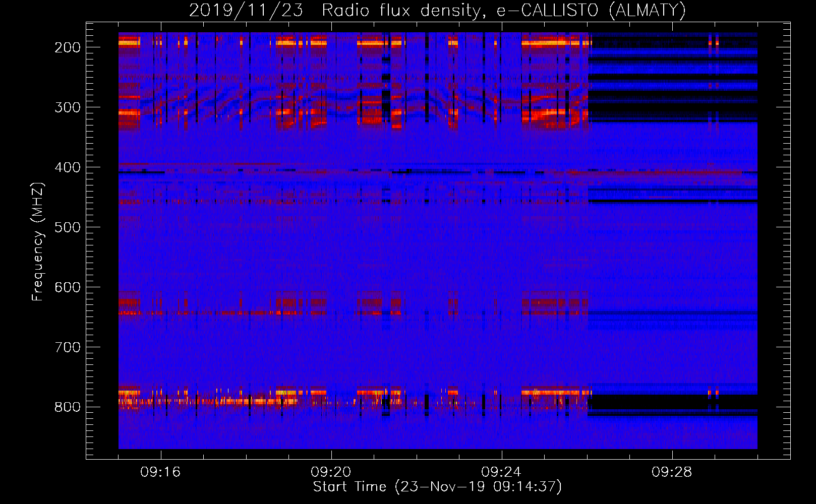The image size is (816, 504).
Task: Click the 09:28 time tick label
Action: coord(672,472)
